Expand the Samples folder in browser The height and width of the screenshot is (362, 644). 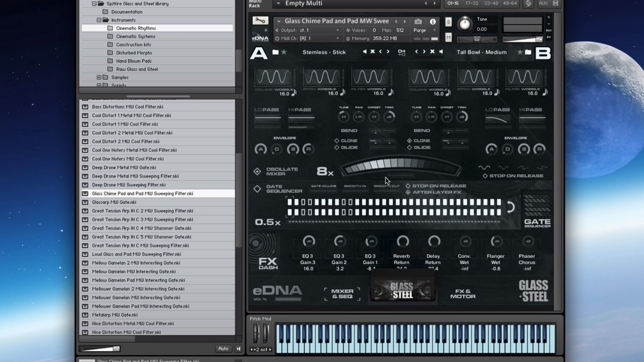[99, 77]
